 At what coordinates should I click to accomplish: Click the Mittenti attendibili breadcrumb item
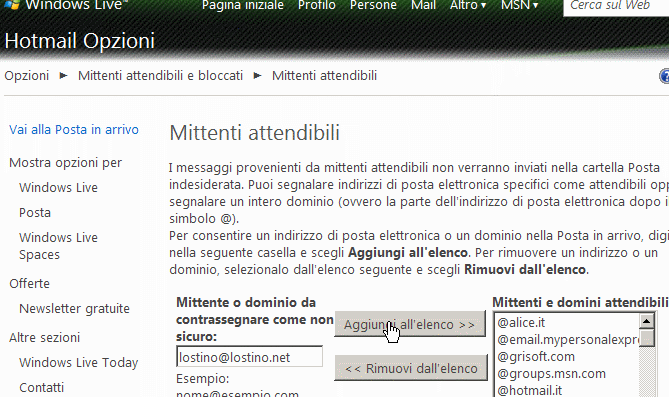[x=324, y=76]
